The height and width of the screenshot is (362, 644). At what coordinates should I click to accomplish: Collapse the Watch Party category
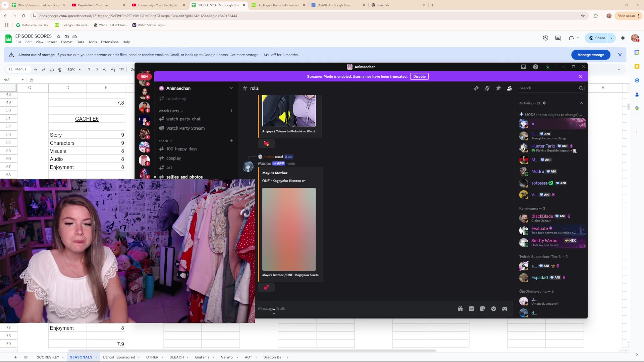tap(170, 111)
